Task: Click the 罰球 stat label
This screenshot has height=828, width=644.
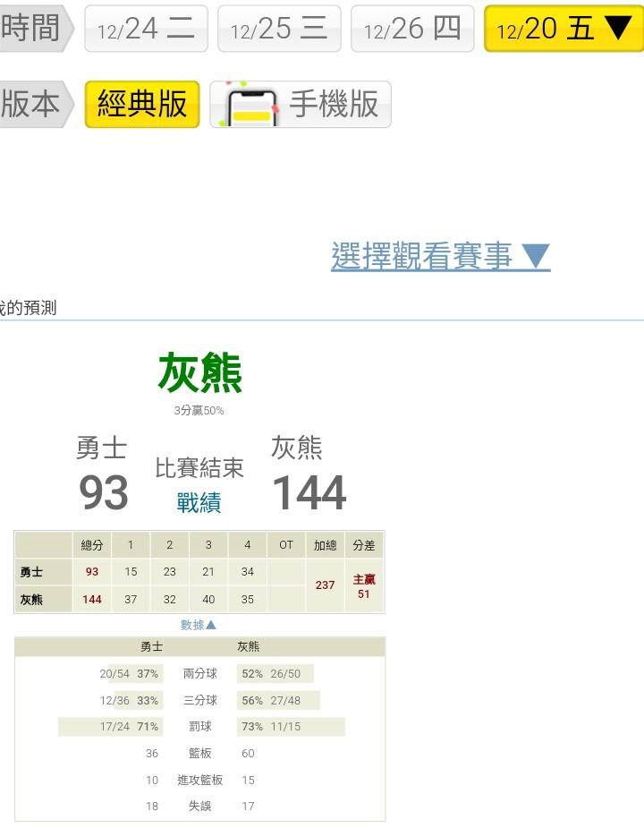Action: [x=200, y=727]
